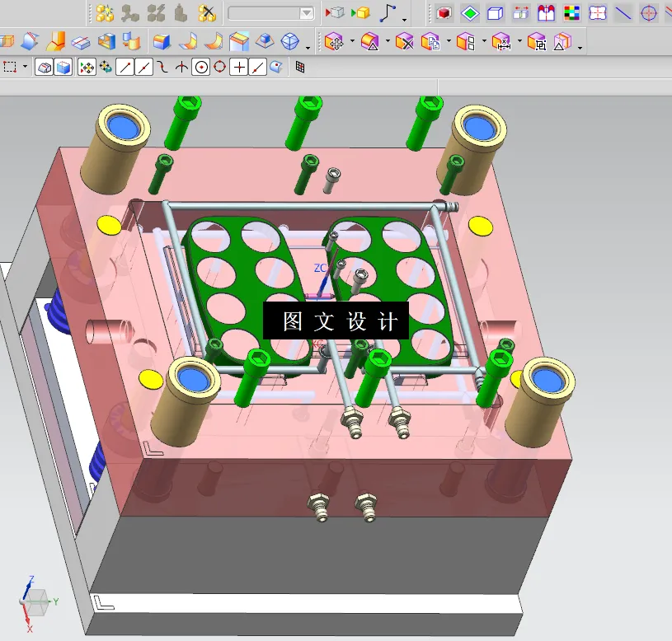Click the multicolor palette grid icon
The image size is (672, 641).
570,12
